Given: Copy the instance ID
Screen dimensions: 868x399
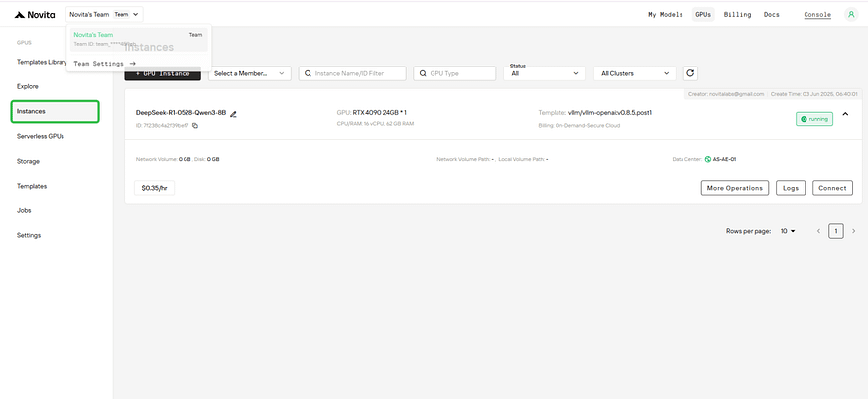Looking at the screenshot, I should pyautogui.click(x=195, y=126).
